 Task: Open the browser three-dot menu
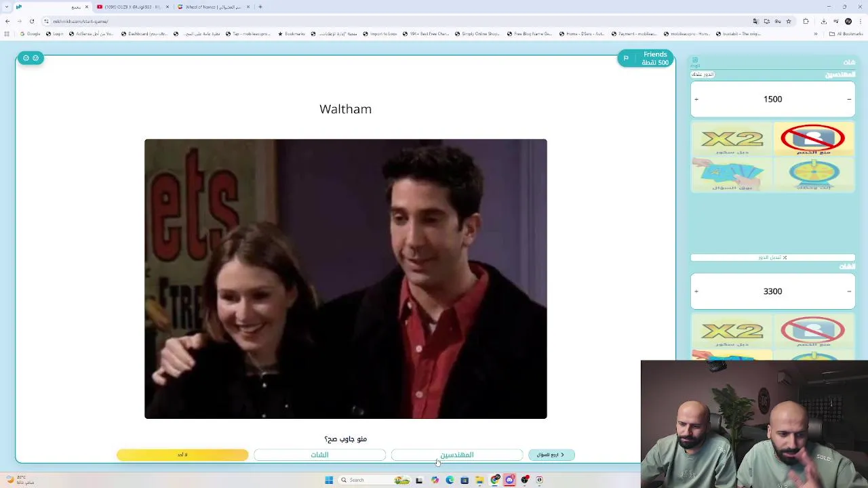pyautogui.click(x=860, y=21)
